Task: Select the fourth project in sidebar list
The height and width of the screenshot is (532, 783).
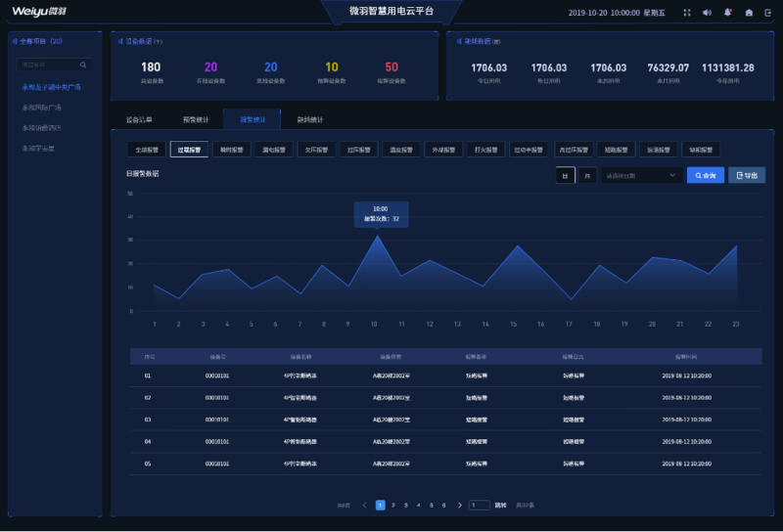Action: click(x=38, y=149)
